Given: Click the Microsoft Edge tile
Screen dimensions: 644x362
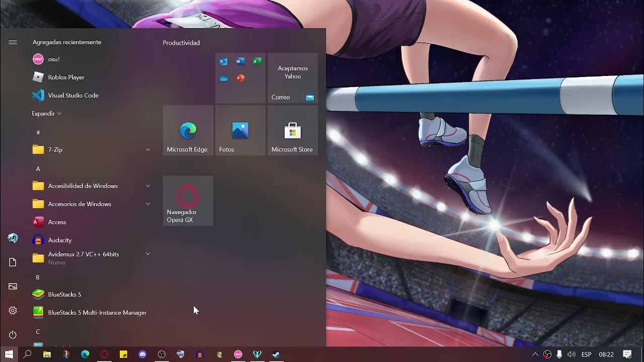Looking at the screenshot, I should click(188, 130).
